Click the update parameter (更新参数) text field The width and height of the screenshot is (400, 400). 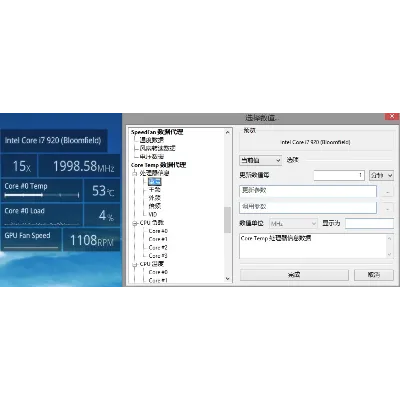pos(308,191)
